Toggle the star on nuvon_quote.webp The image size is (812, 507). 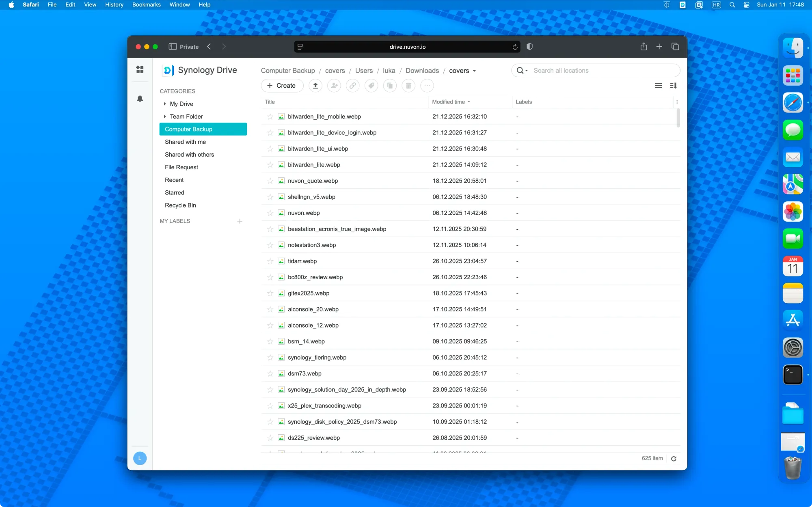270,181
